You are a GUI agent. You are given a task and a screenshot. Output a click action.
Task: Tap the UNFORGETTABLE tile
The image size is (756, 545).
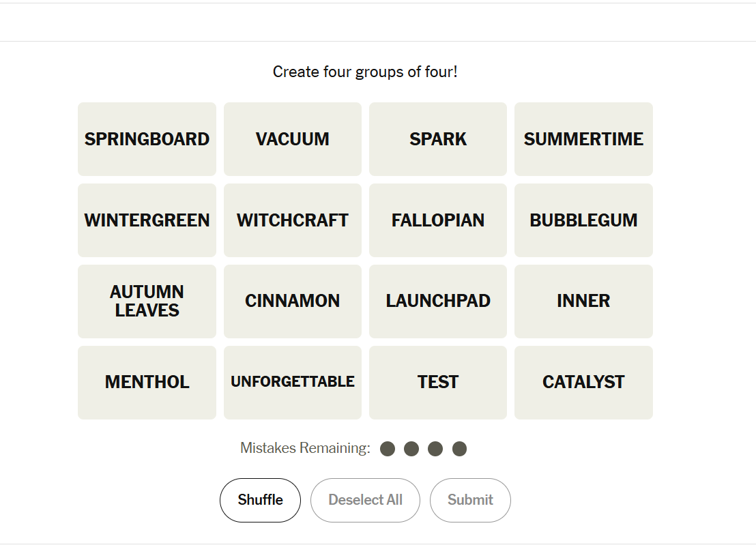pyautogui.click(x=292, y=383)
